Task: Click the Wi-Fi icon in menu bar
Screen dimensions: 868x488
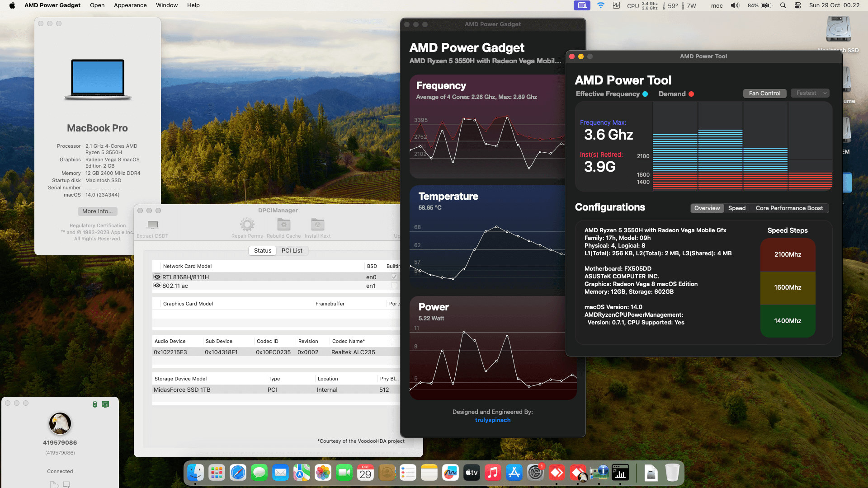Action: point(600,5)
